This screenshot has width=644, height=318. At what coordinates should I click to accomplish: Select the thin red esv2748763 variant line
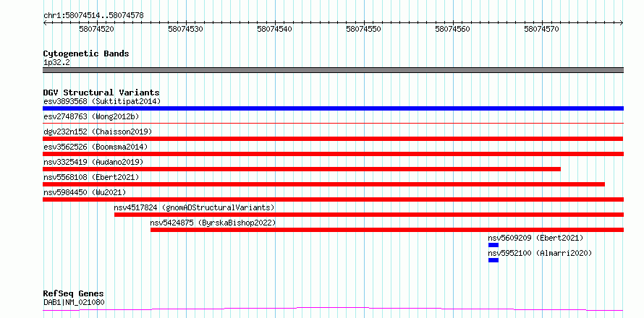tap(333, 123)
